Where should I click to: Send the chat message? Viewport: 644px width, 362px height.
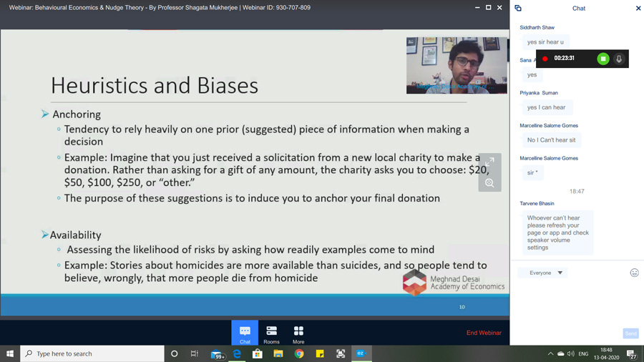pos(631,333)
